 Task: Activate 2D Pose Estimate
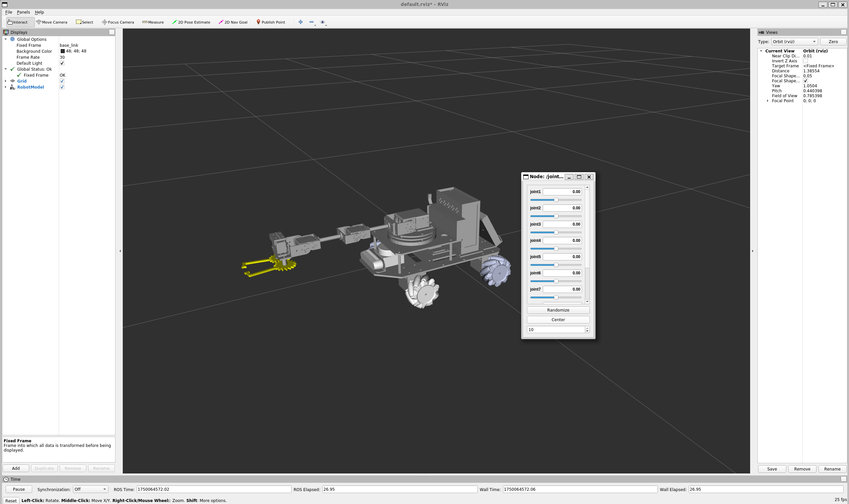[x=191, y=22]
